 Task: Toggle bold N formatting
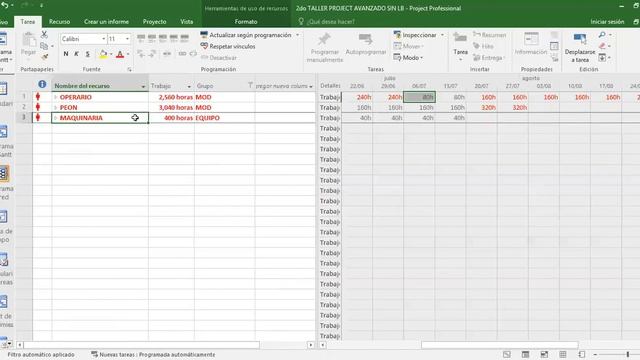click(x=66, y=54)
